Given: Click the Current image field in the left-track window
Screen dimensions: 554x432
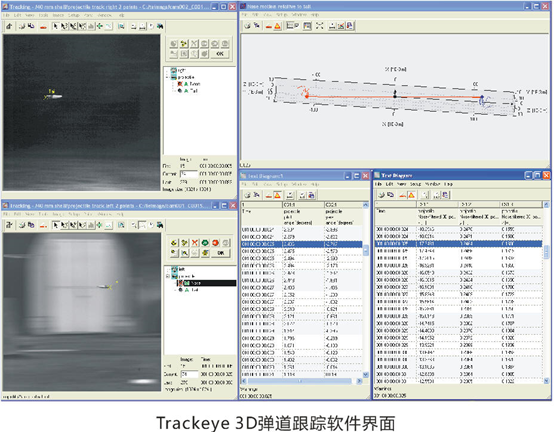Looking at the screenshot, I should [189, 374].
